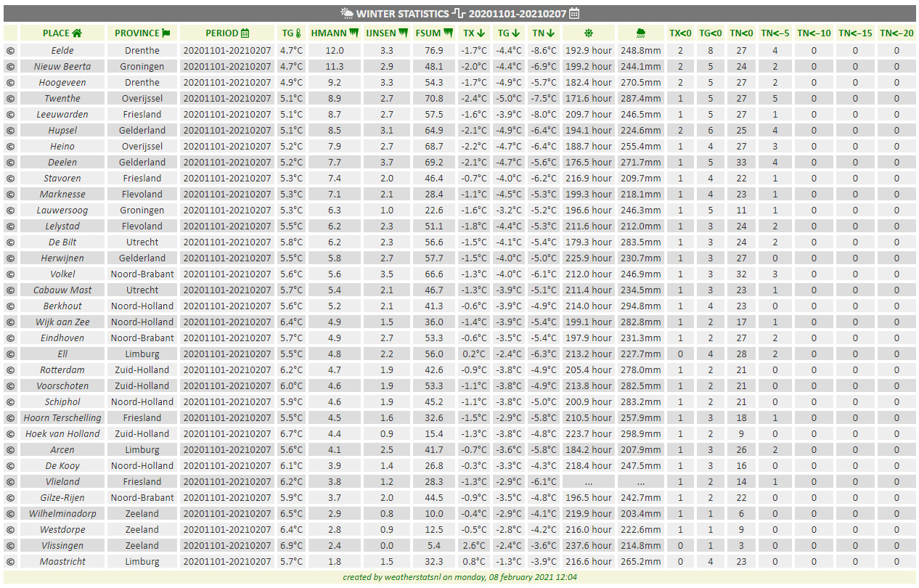Screen dimensions: 919x588
Task: Select the place name Leeuwarden
Action: pyautogui.click(x=62, y=115)
